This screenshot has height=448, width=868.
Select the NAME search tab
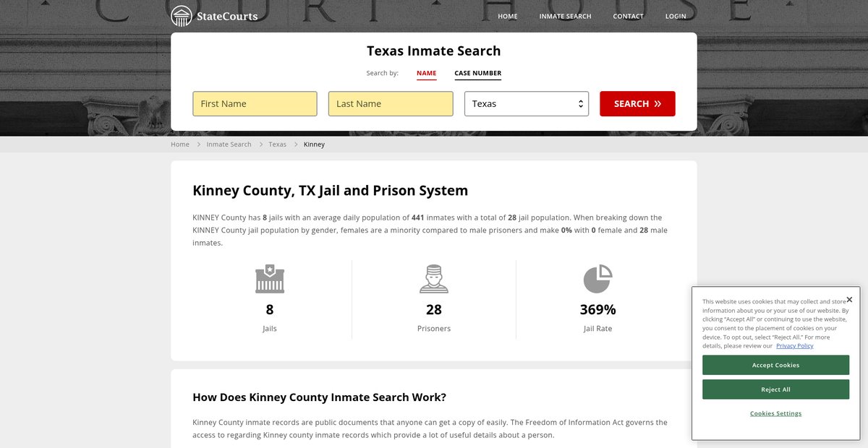tap(427, 73)
